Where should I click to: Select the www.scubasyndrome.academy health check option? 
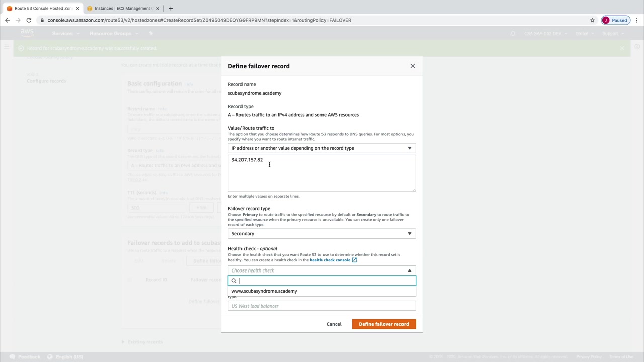point(322,291)
